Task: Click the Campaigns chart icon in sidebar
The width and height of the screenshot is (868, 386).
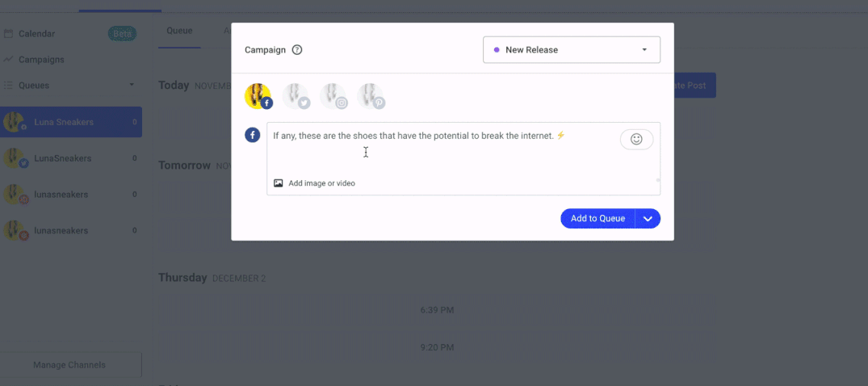Action: pos(8,59)
